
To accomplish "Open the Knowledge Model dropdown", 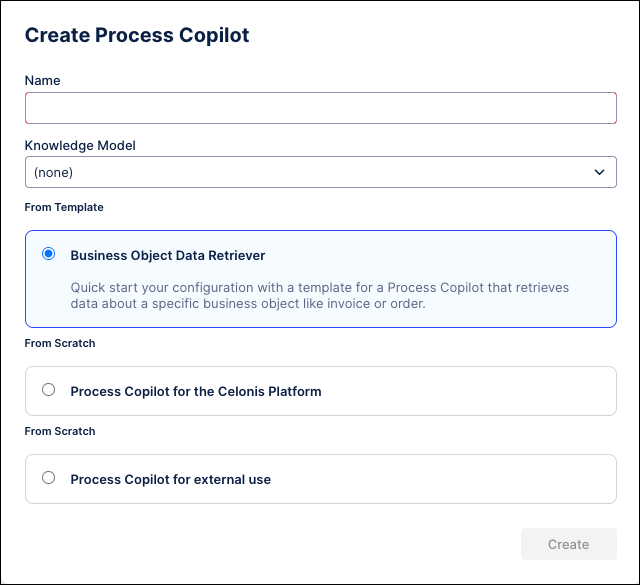I will pos(320,172).
